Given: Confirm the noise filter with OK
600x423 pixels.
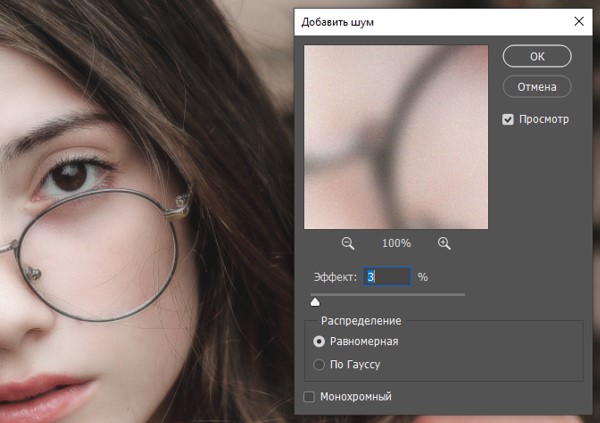Looking at the screenshot, I should [x=537, y=56].
